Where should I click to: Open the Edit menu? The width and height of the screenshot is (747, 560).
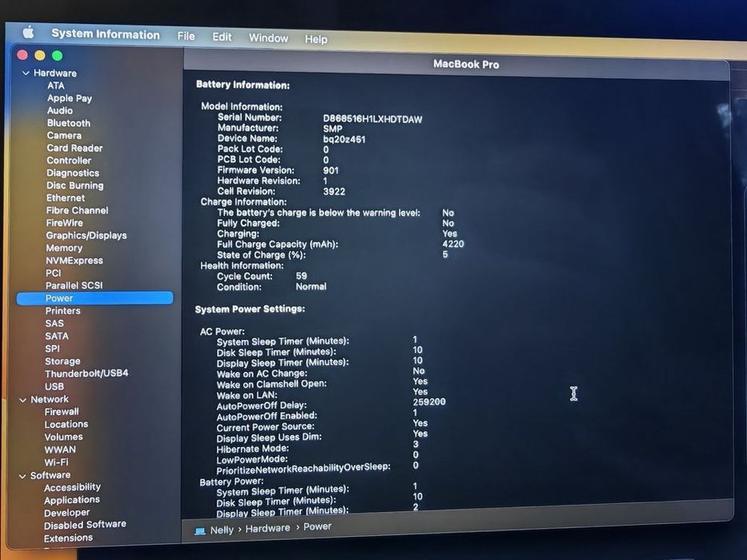222,37
